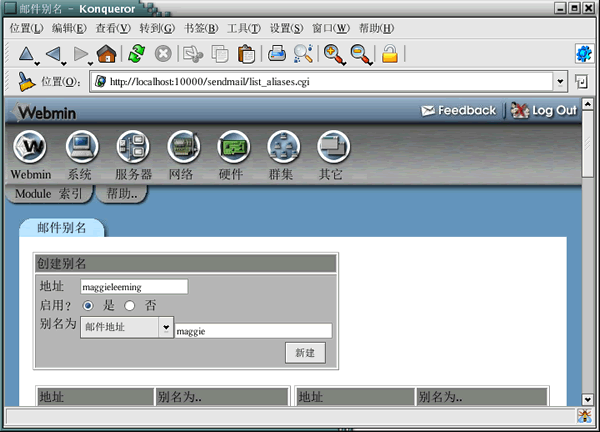Click the scrollbar up arrow
The image size is (600, 432).
coord(587,104)
